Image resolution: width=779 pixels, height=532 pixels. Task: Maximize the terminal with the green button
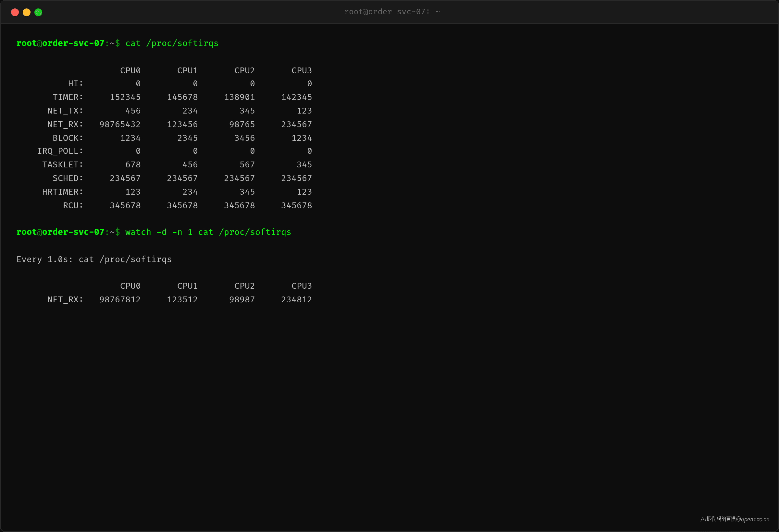tap(38, 12)
